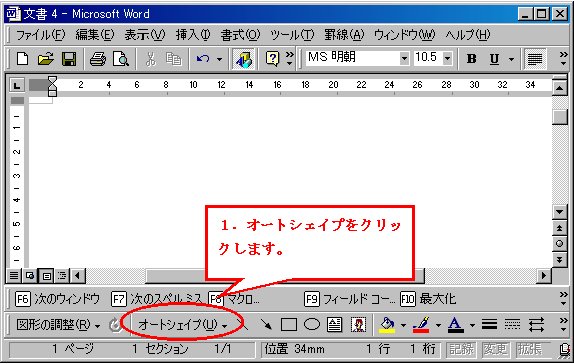Apply the Font Color
574x364 pixels.
tap(455, 324)
